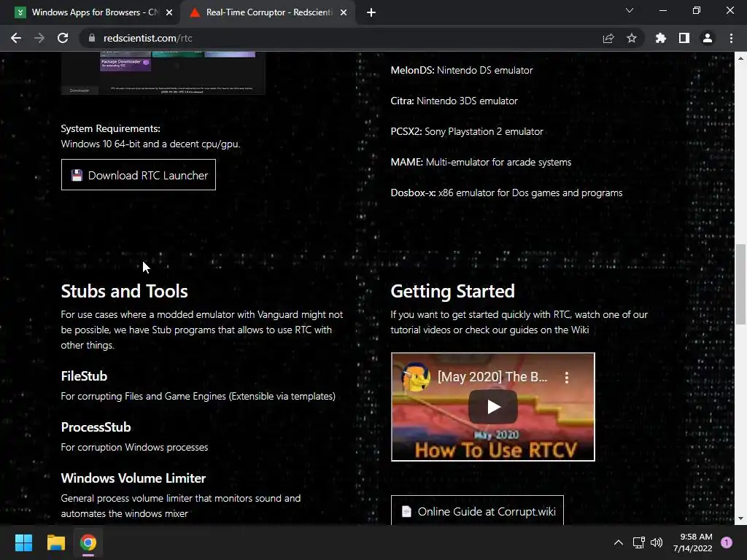Share this page via share icon
The image size is (747, 560).
[x=608, y=38]
